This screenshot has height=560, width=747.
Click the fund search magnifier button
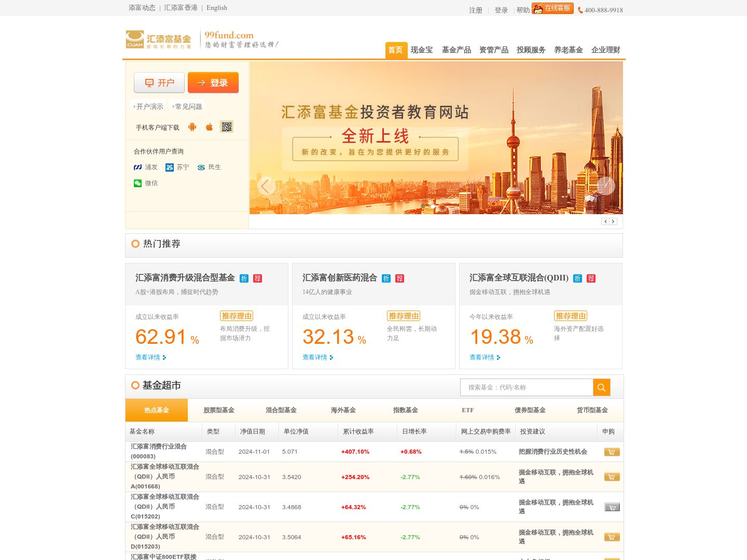click(x=602, y=387)
